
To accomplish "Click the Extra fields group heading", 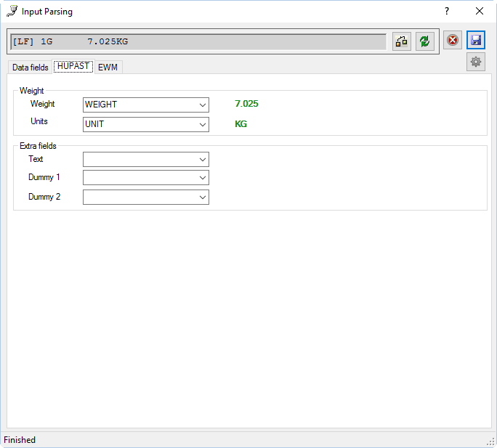I will (38, 146).
